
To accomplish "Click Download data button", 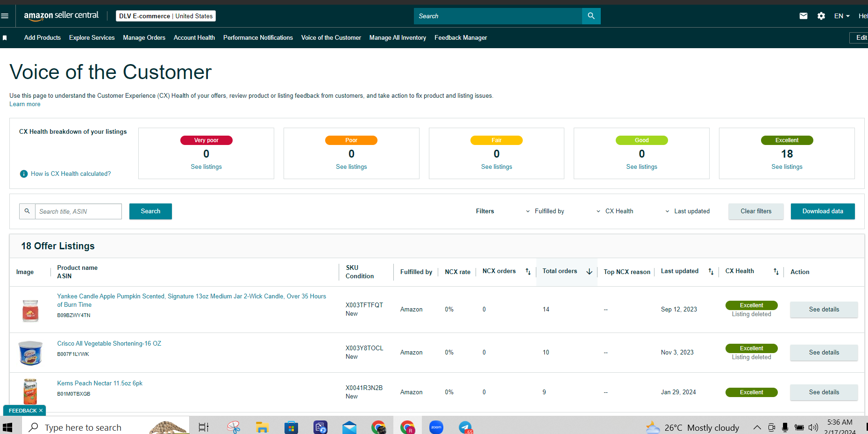I will pyautogui.click(x=823, y=211).
